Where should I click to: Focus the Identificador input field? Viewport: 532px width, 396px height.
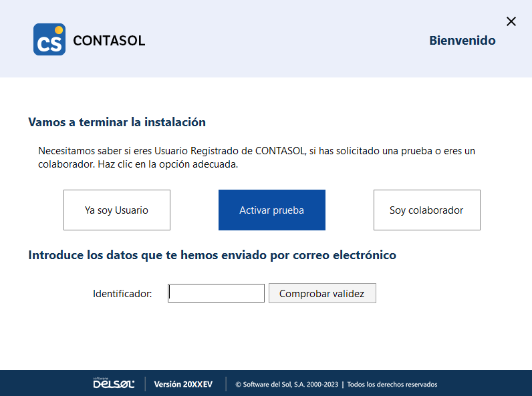pos(216,293)
